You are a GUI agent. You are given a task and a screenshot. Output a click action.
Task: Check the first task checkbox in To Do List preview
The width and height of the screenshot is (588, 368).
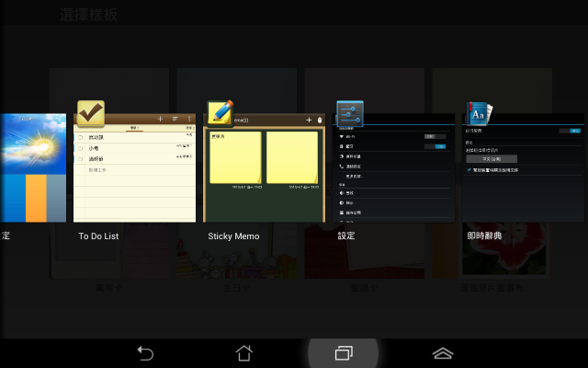coord(80,137)
